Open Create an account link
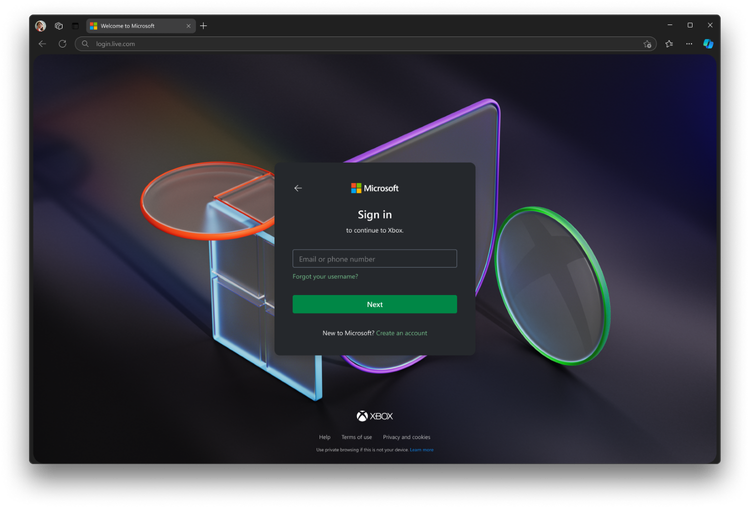Viewport: 750px width, 508px height. point(402,333)
